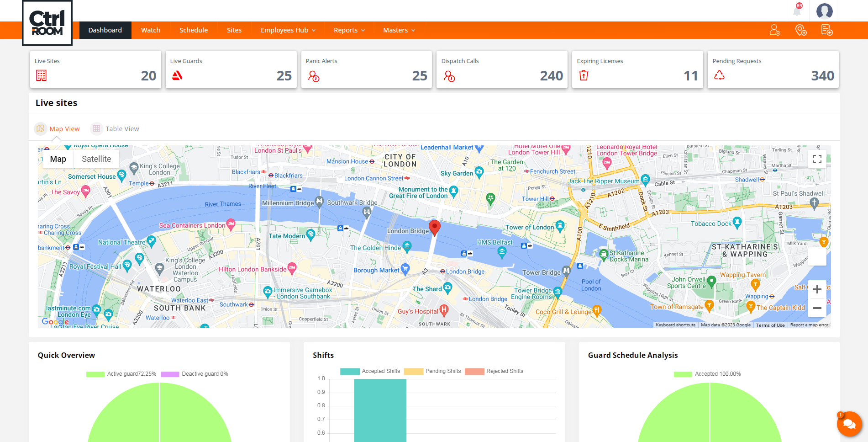
Task: Switch to Map View tab
Action: pos(57,129)
